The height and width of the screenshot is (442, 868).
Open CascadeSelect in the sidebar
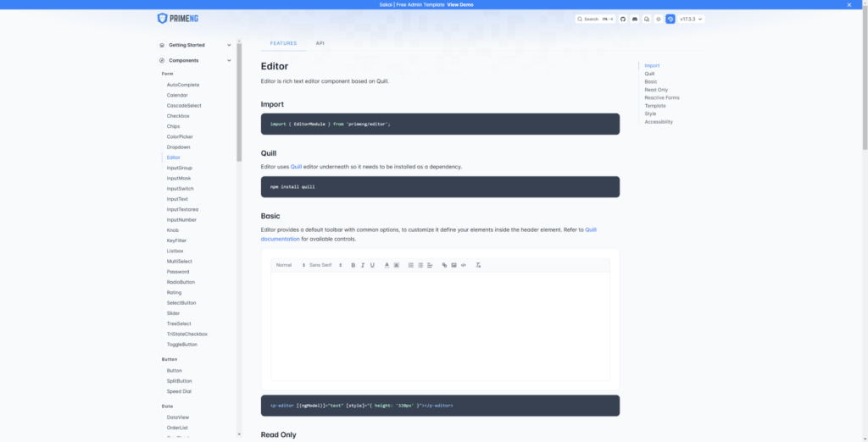(184, 106)
